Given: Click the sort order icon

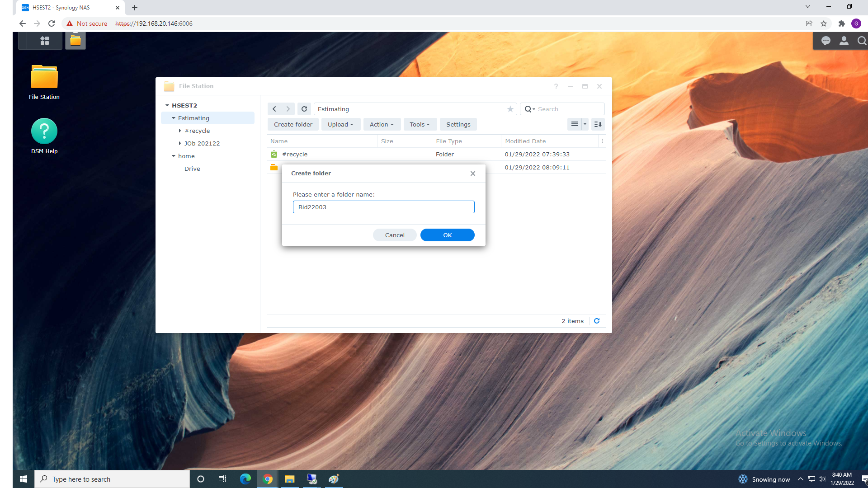Looking at the screenshot, I should pos(598,124).
